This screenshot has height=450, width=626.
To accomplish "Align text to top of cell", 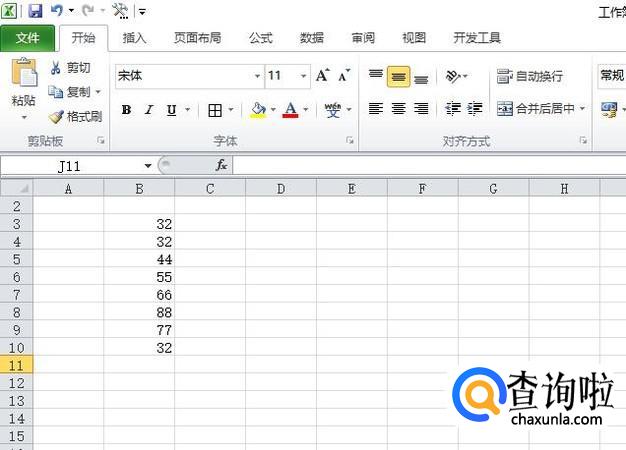I will pos(376,75).
